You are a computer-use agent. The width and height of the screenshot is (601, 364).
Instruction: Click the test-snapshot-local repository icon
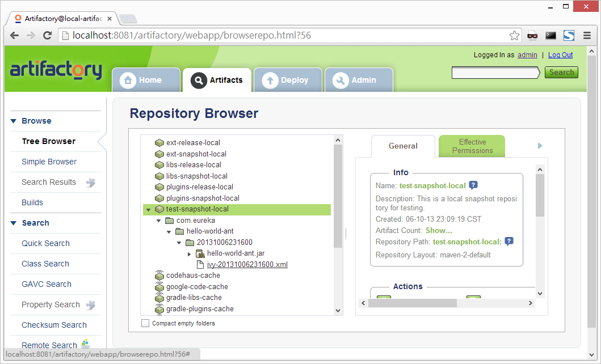click(x=159, y=209)
